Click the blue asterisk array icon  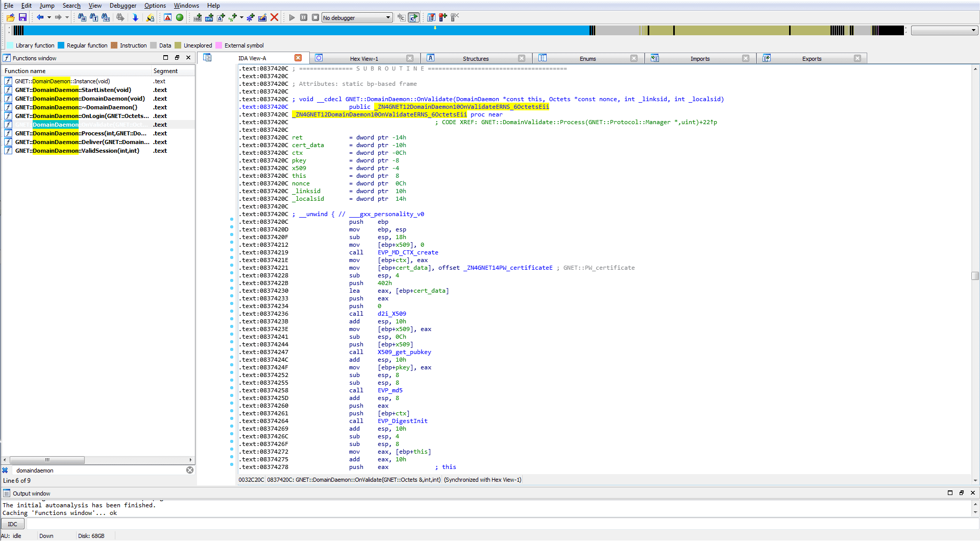click(x=250, y=17)
